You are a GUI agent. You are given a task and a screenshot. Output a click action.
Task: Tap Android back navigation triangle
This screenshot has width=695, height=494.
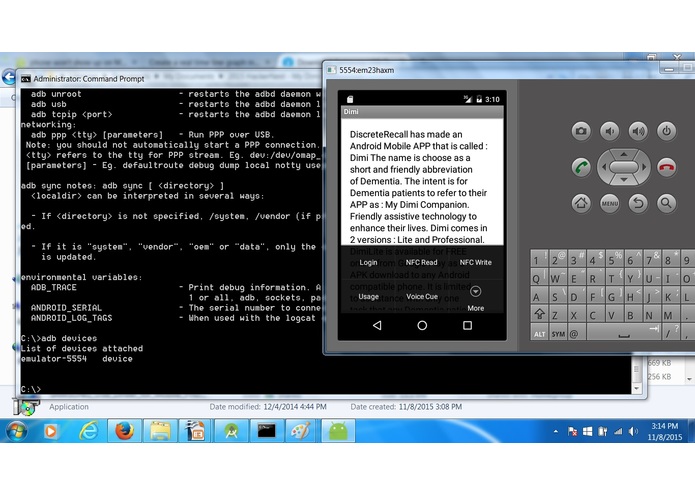377,326
